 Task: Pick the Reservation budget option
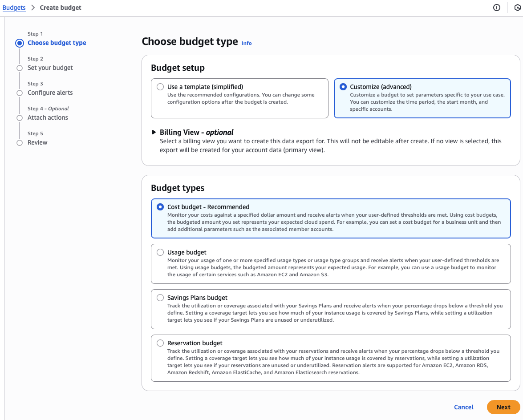point(160,343)
